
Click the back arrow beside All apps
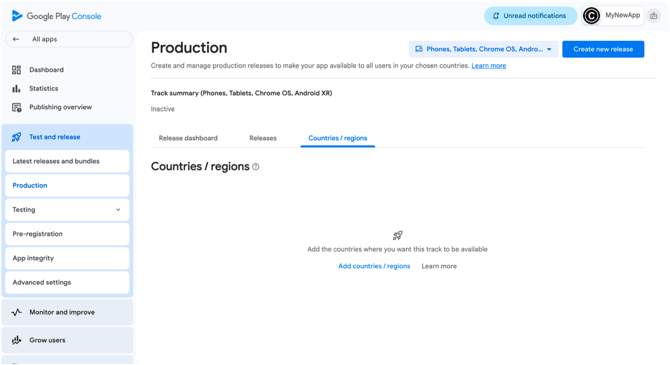click(16, 39)
